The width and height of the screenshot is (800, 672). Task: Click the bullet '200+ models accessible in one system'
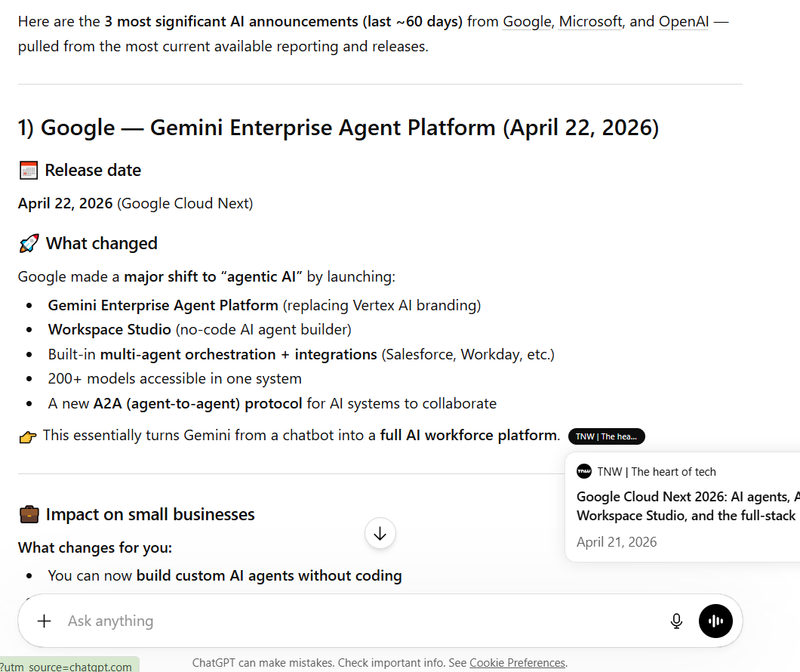click(x=174, y=378)
